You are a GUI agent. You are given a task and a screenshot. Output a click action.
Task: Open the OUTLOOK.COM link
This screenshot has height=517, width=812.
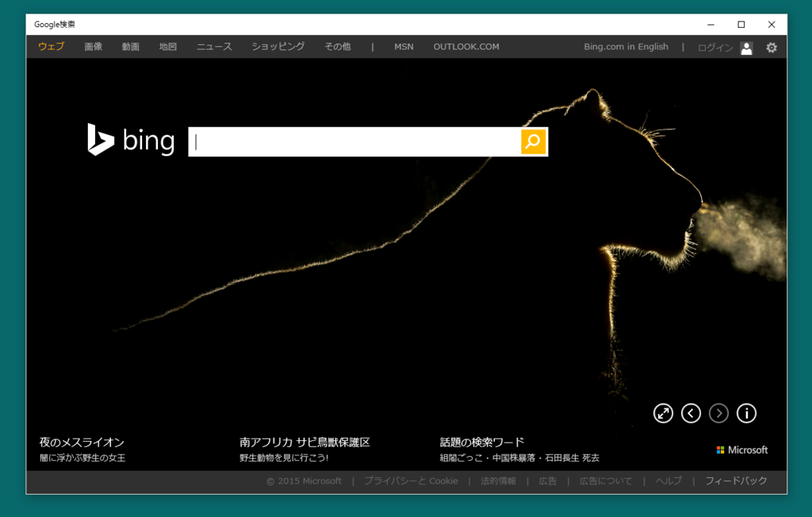466,47
